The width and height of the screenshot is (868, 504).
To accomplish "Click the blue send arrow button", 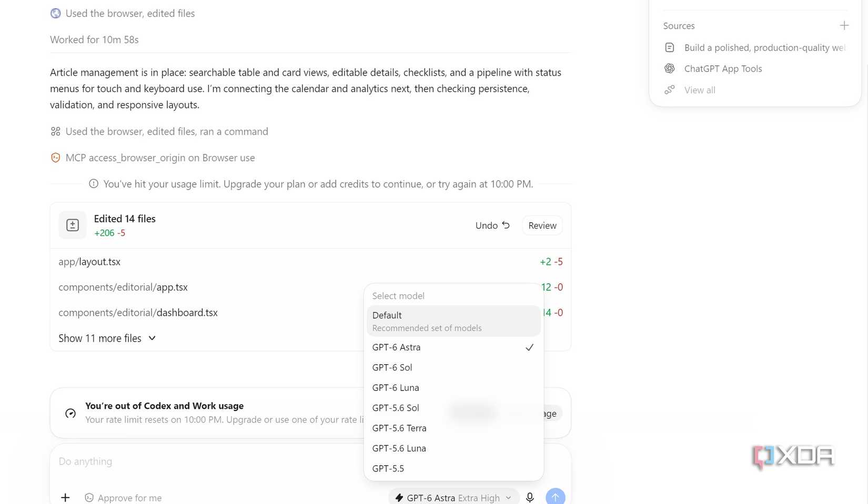I will coord(555,497).
